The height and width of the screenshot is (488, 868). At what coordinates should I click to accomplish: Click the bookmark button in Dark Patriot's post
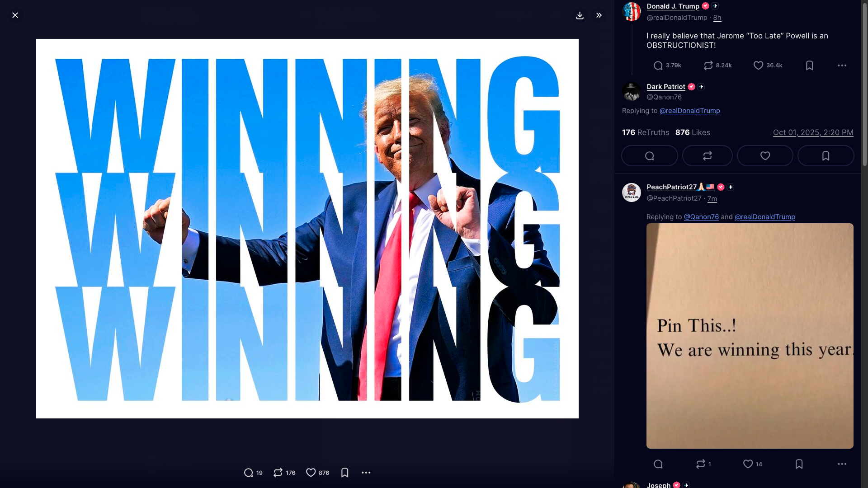tap(826, 156)
